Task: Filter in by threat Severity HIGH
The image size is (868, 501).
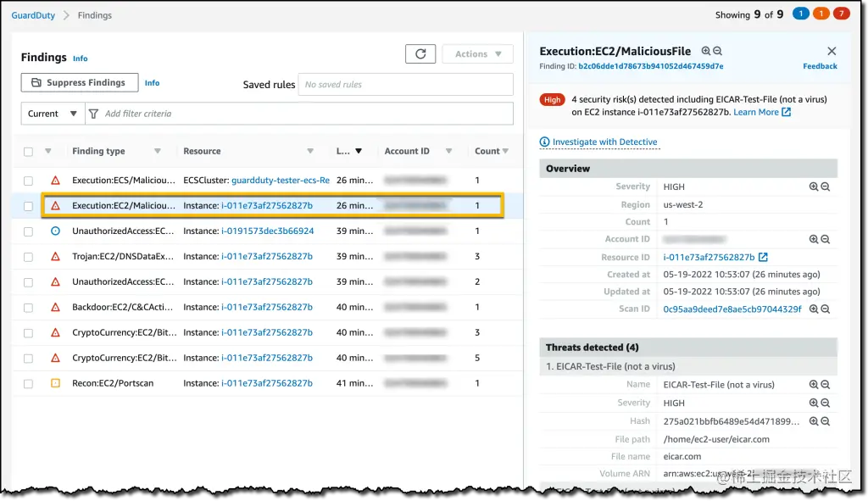Action: pyautogui.click(x=813, y=403)
